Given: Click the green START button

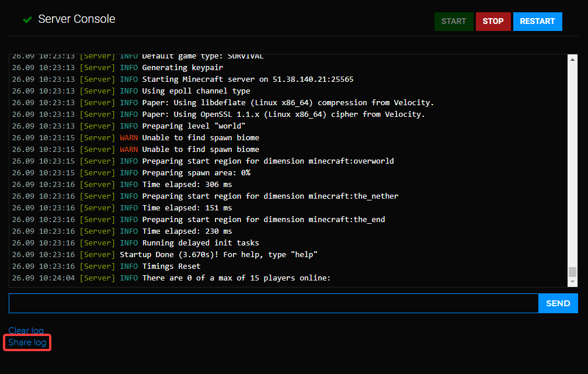Looking at the screenshot, I should coord(453,22).
